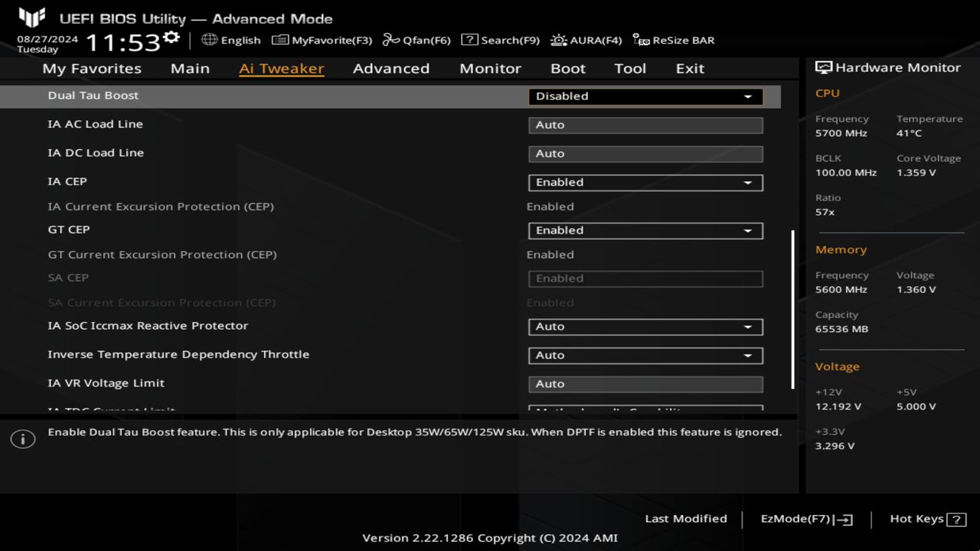Screen dimensions: 980x551
Task: Click the Qfan fan icon
Action: pyautogui.click(x=391, y=40)
